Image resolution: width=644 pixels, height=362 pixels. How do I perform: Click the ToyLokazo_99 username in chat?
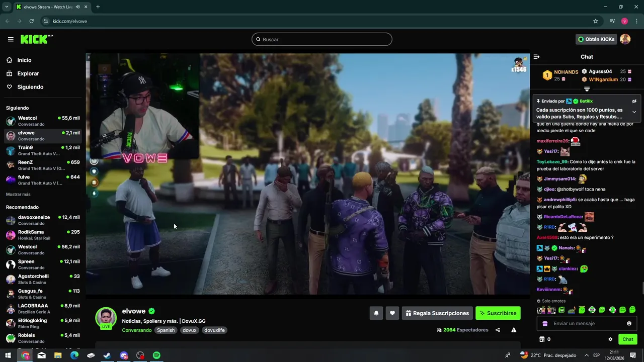pyautogui.click(x=552, y=162)
